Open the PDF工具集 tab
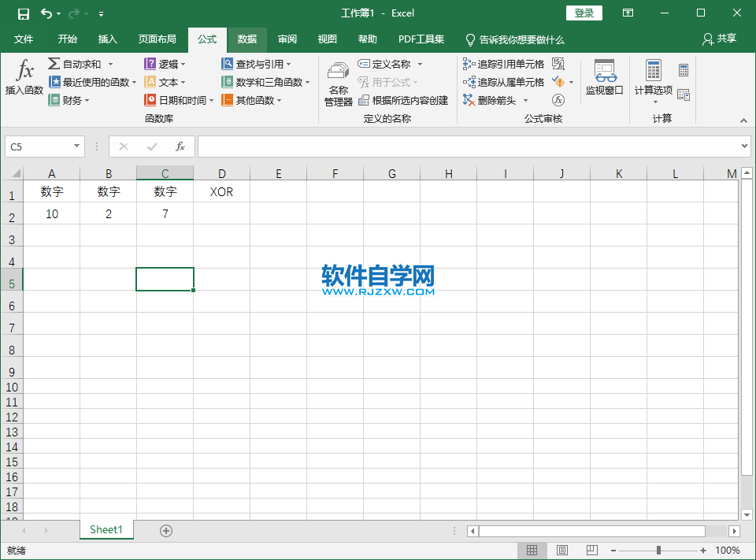The width and height of the screenshot is (756, 560). coord(421,39)
